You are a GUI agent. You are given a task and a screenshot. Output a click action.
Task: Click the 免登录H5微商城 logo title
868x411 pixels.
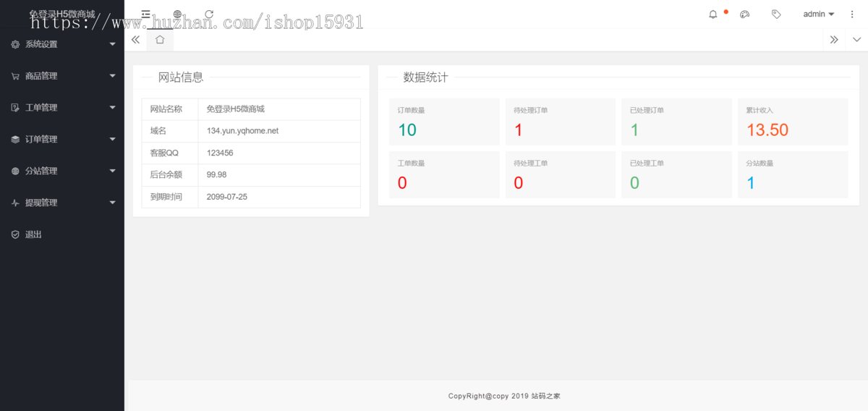[x=62, y=14]
